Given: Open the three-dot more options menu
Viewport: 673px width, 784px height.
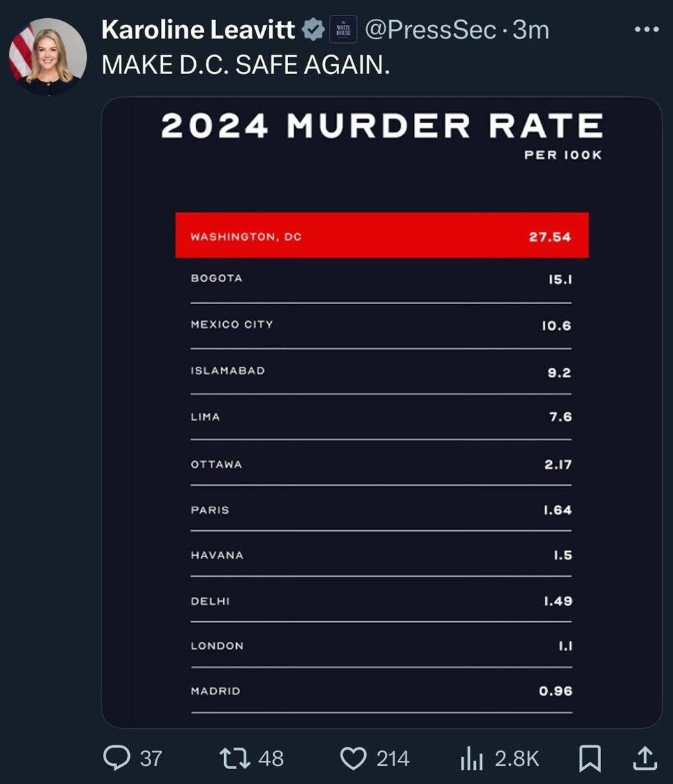Looking at the screenshot, I should click(647, 30).
